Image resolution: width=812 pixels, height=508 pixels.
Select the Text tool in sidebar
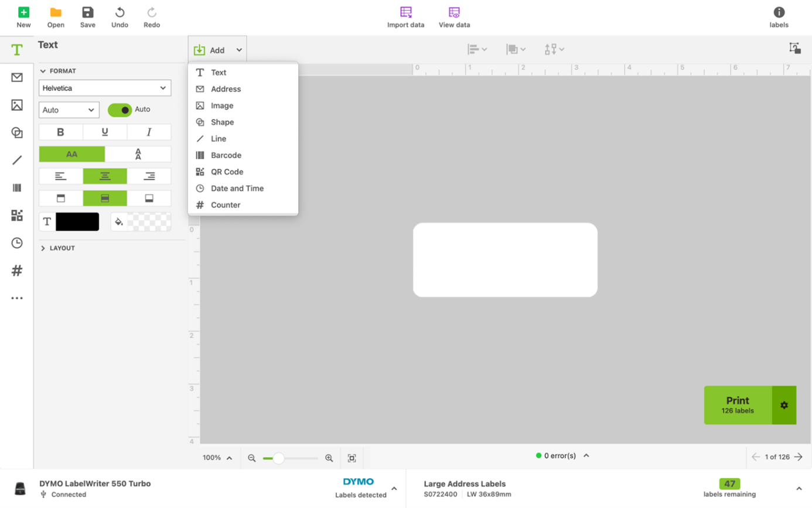pos(17,50)
